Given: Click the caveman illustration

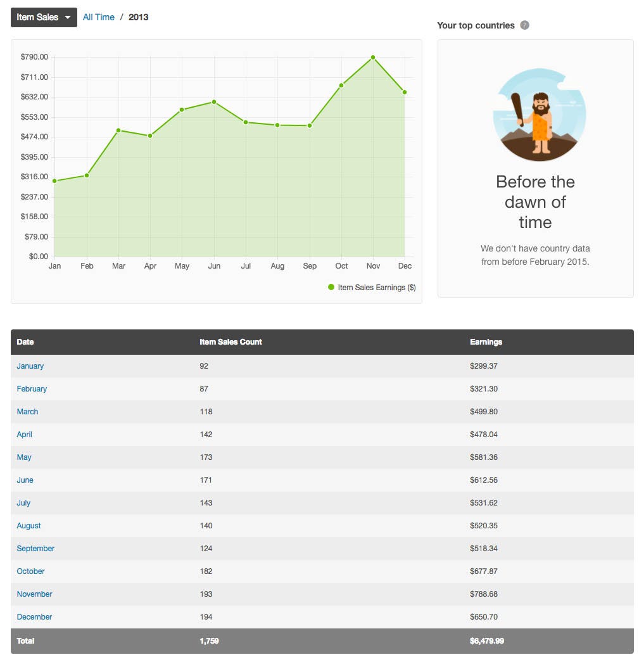Looking at the screenshot, I should (x=540, y=115).
